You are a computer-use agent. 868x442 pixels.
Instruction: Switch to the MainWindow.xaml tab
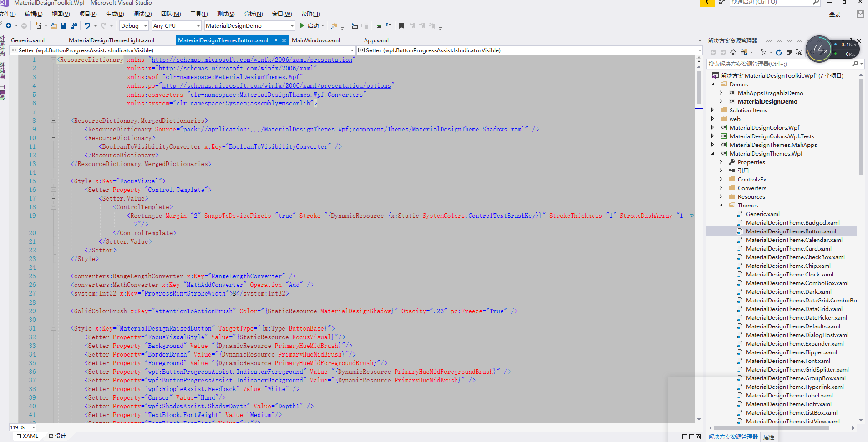(x=316, y=40)
